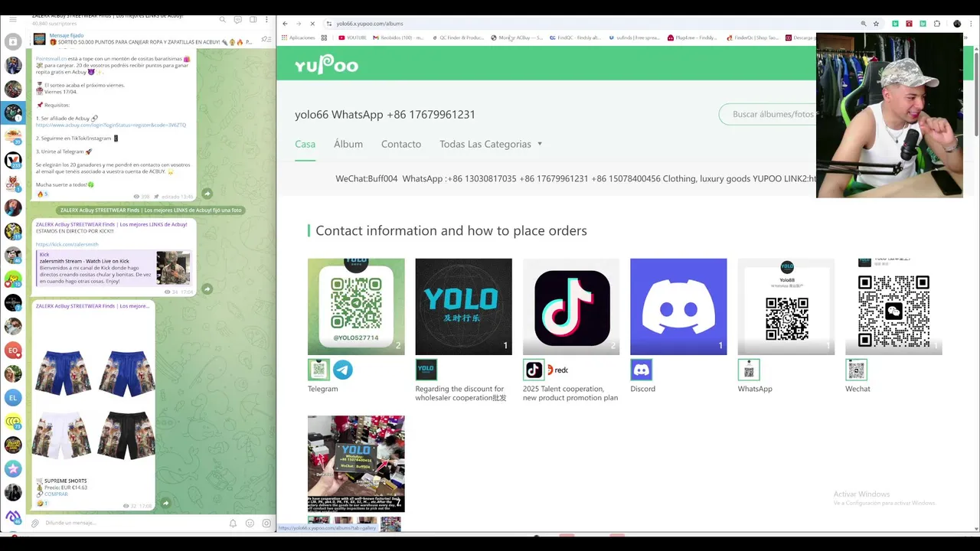
Task: Open the FindQC bookmark
Action: tap(576, 37)
